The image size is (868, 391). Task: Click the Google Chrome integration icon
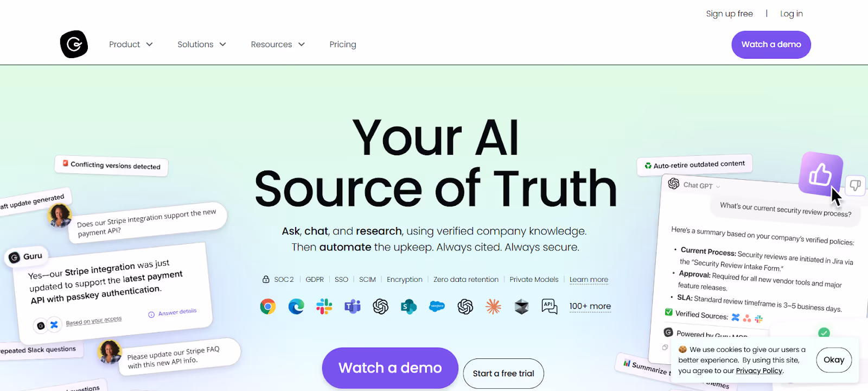click(267, 307)
